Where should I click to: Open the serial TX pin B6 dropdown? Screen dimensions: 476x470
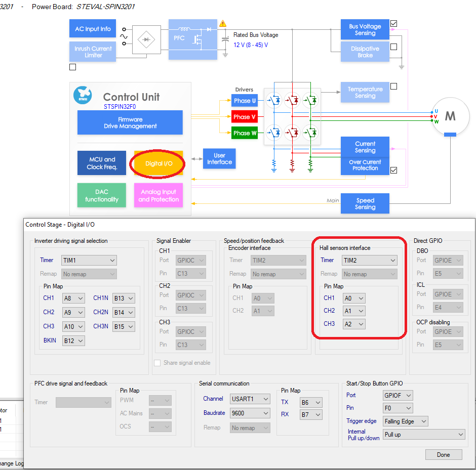click(311, 402)
